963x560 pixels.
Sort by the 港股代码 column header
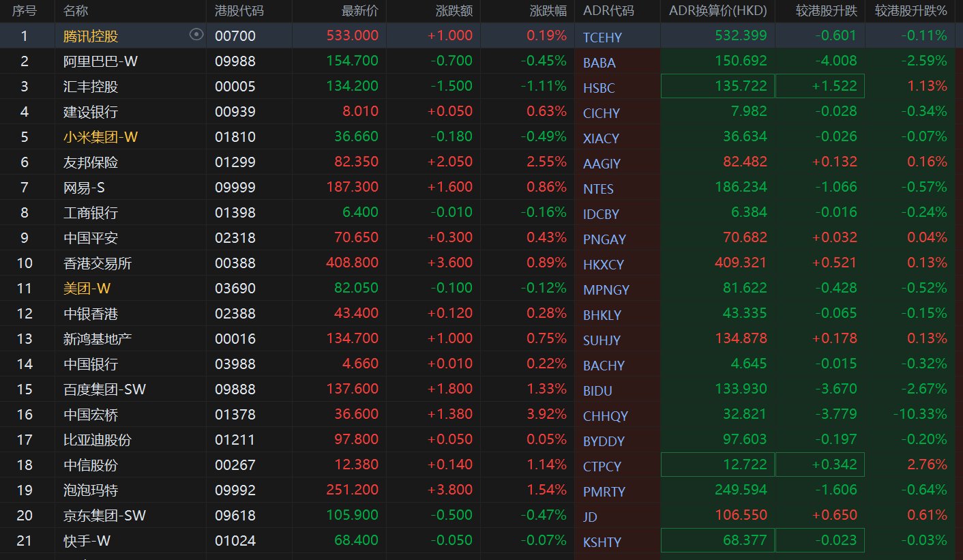[x=239, y=11]
